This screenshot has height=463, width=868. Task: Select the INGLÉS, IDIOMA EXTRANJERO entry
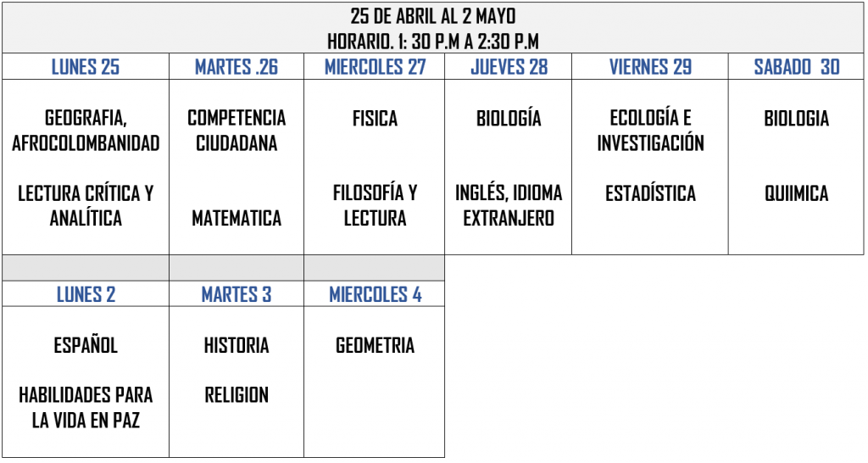(509, 206)
